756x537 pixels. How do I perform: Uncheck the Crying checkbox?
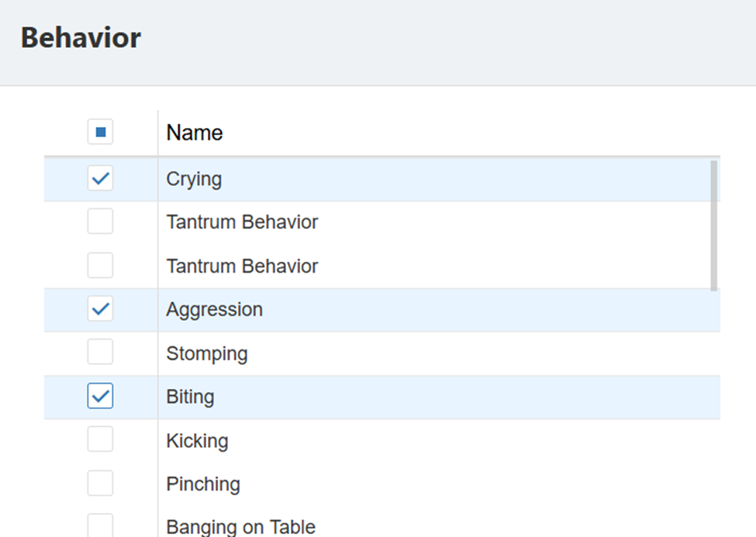click(x=100, y=178)
